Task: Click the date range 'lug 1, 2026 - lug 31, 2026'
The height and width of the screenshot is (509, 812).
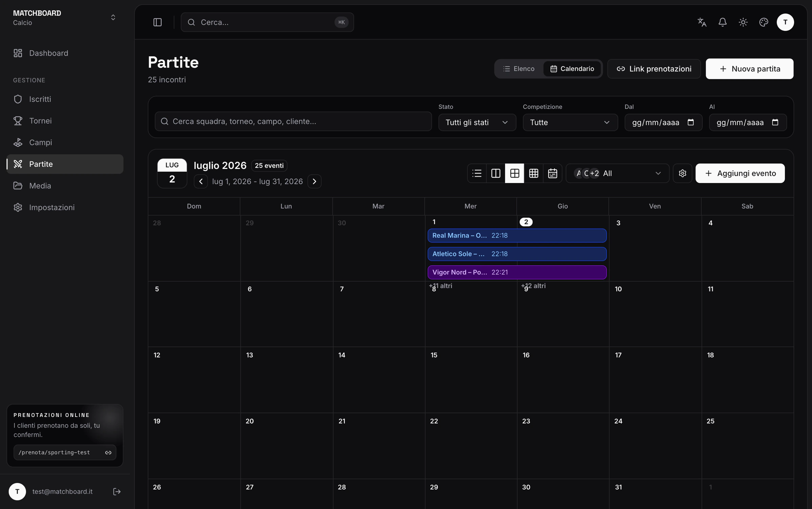Action: pyautogui.click(x=257, y=181)
